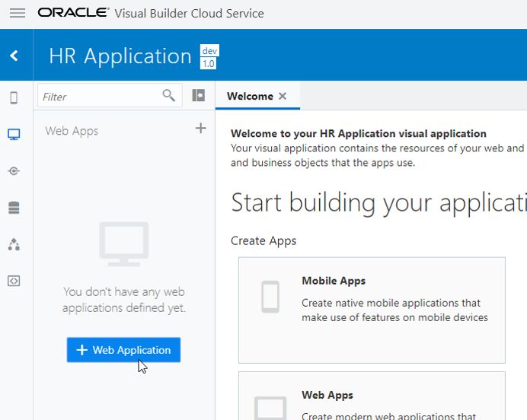Image resolution: width=527 pixels, height=420 pixels.
Task: Open Business Objects database icon
Action: click(x=14, y=208)
